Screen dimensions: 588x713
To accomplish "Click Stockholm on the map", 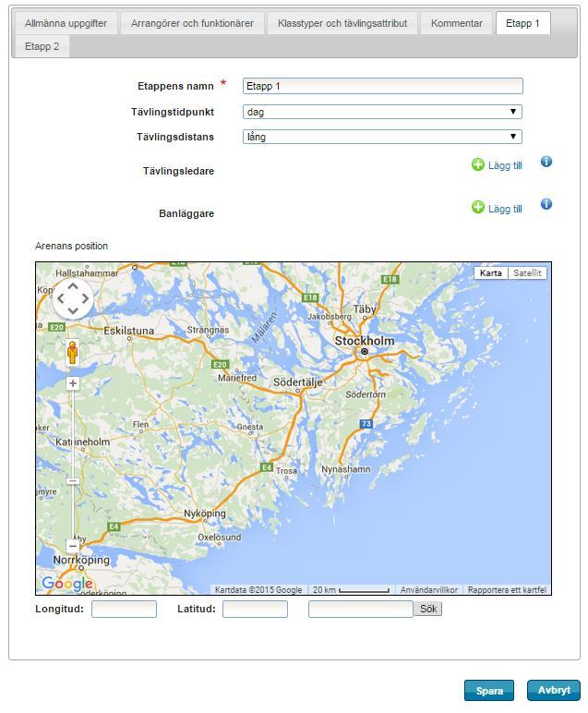I will (x=365, y=341).
